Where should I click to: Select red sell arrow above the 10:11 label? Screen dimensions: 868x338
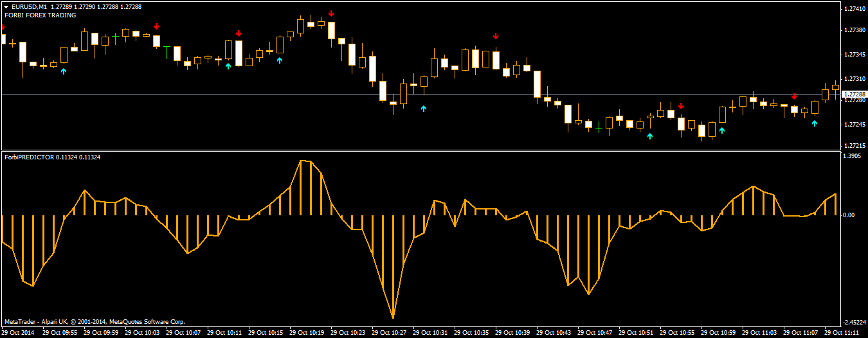pyautogui.click(x=239, y=33)
